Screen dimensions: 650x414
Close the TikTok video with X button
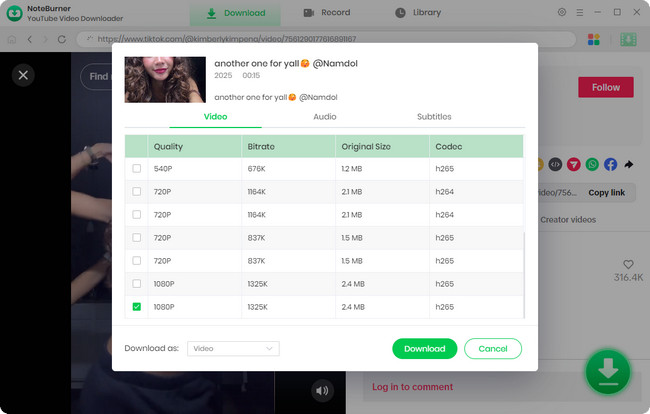point(23,75)
